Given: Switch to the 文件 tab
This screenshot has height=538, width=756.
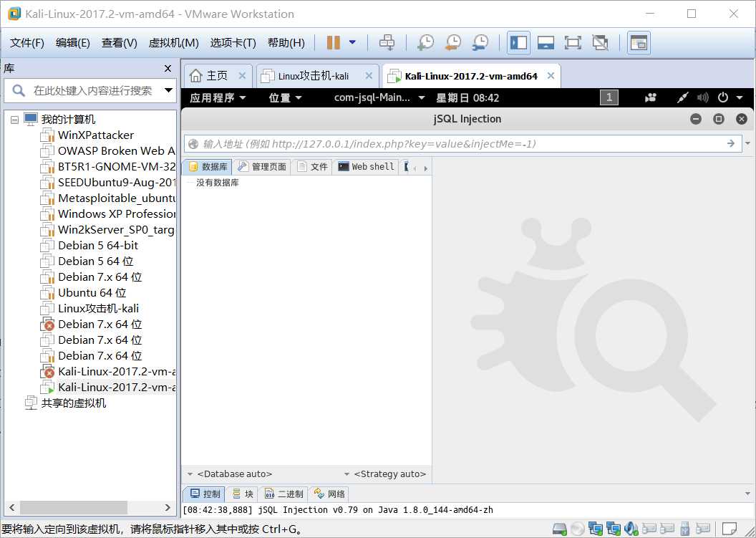Looking at the screenshot, I should [312, 167].
